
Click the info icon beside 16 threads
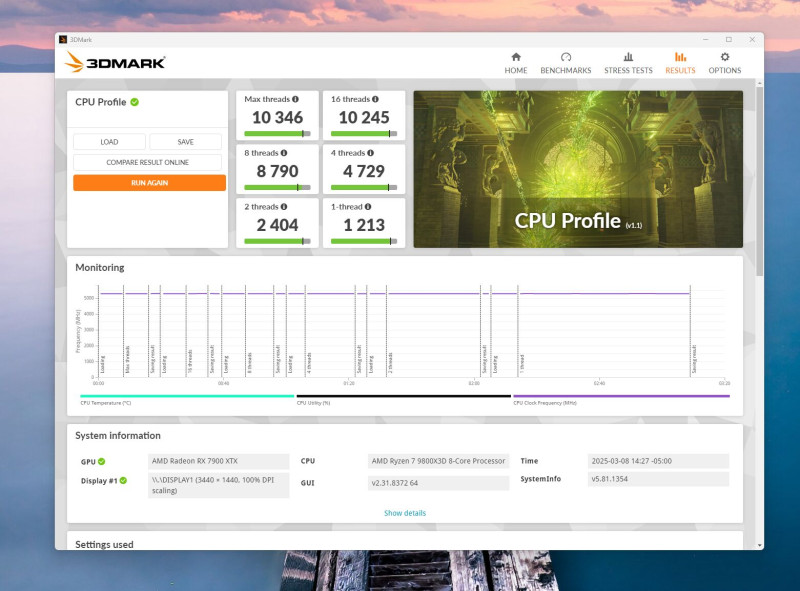pos(375,99)
